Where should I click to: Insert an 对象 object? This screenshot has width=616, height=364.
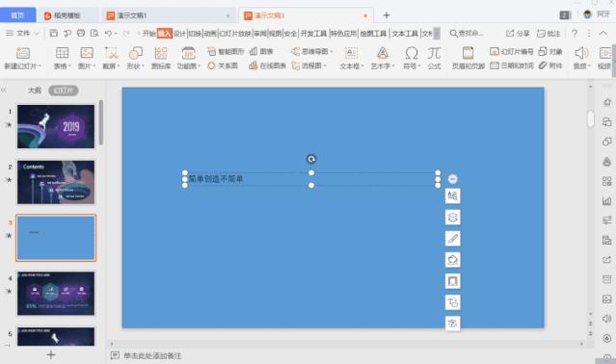(550, 51)
